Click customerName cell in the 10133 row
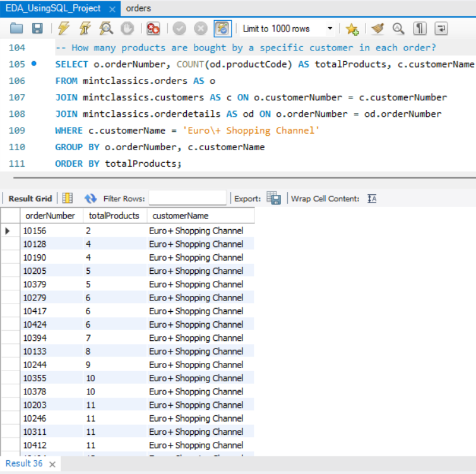 (x=201, y=351)
